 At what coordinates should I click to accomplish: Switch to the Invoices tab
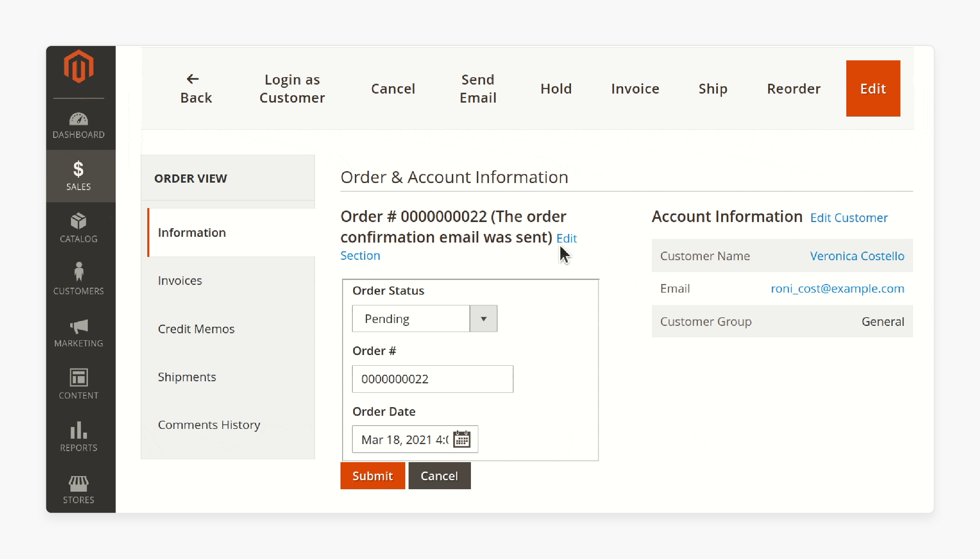tap(180, 280)
